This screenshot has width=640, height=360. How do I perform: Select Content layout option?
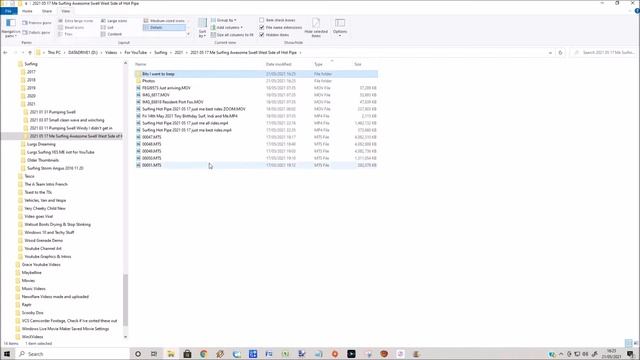(x=111, y=34)
